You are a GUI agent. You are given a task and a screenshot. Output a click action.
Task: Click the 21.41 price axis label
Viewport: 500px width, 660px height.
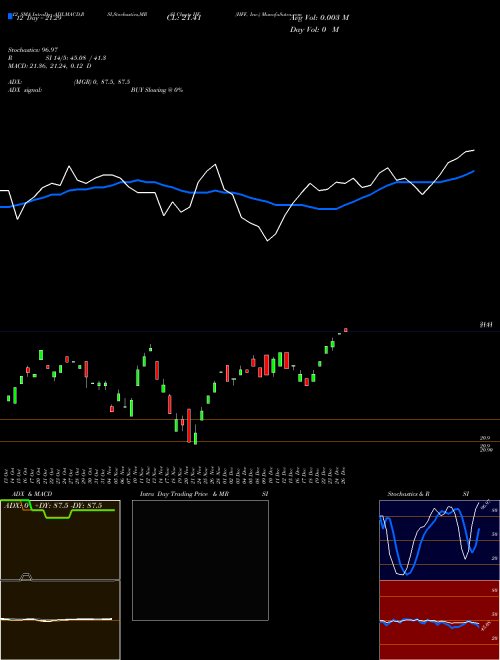tap(486, 325)
